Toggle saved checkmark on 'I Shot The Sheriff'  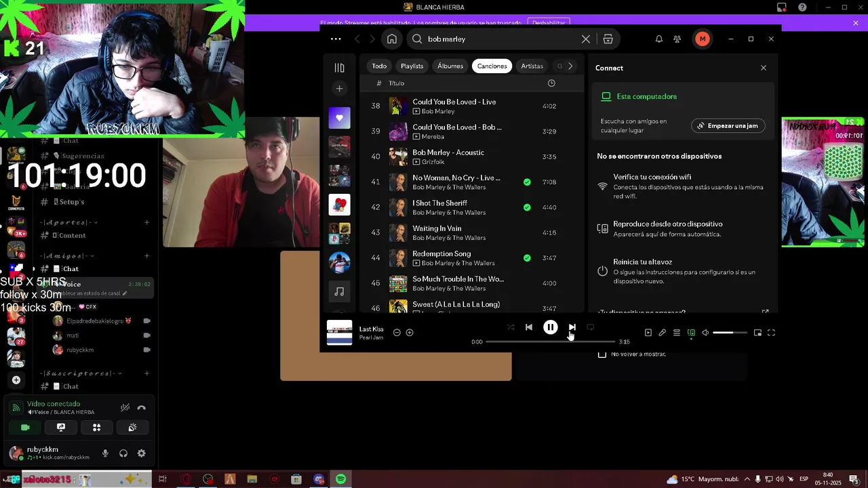click(x=527, y=207)
